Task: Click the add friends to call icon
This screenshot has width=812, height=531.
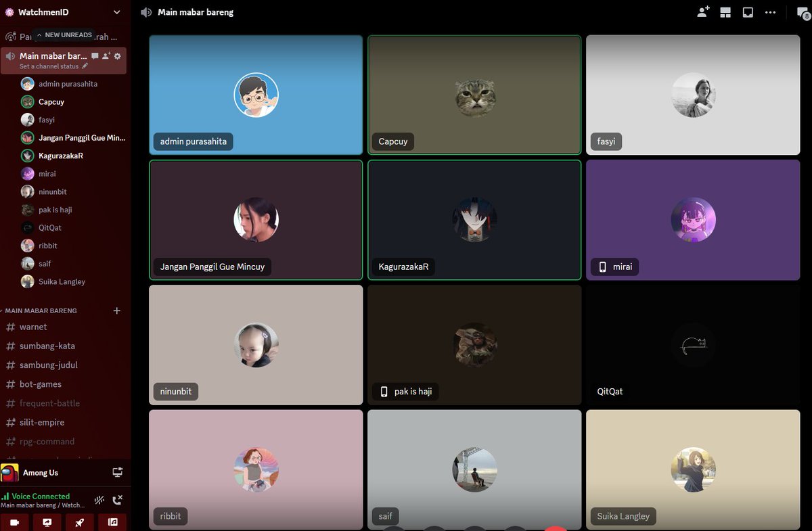Action: click(x=703, y=12)
